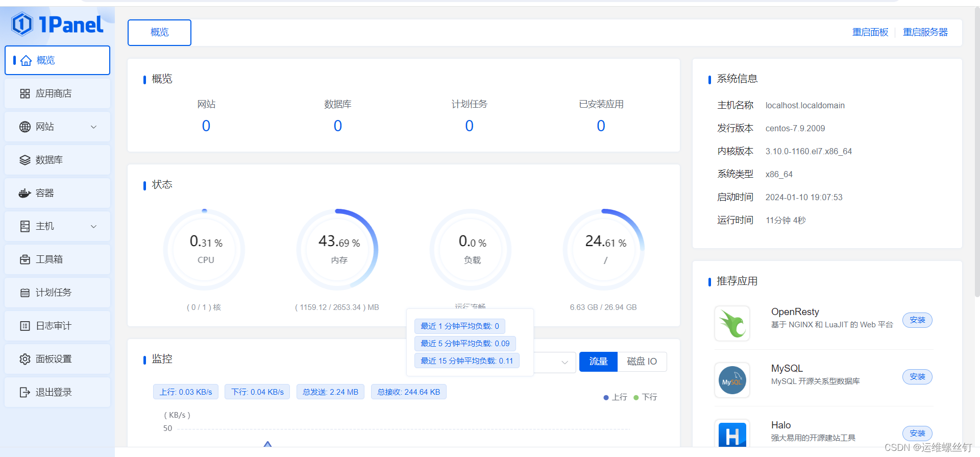Switch monitor to 流量 tab
The height and width of the screenshot is (457, 980).
598,362
